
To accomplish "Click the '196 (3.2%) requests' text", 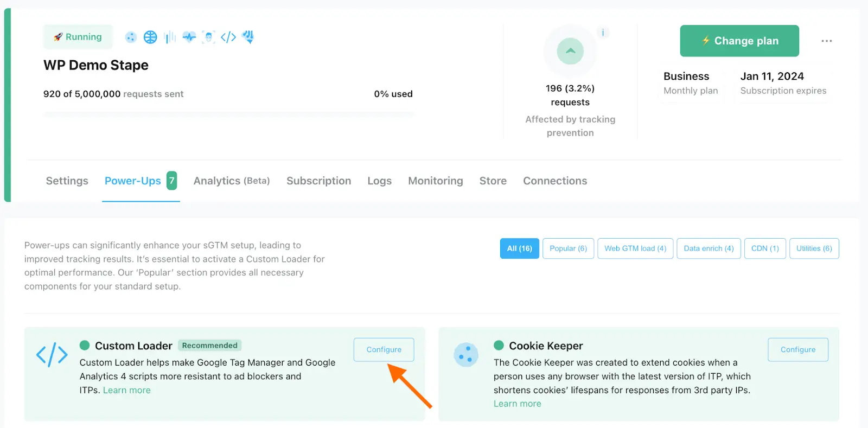I will click(570, 95).
